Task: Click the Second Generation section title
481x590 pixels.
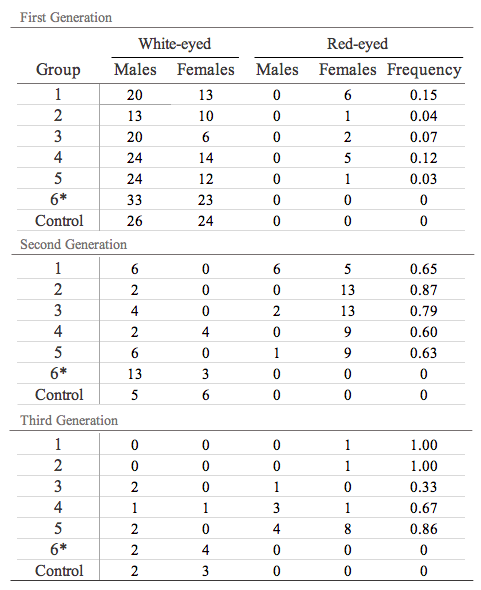Action: [73, 244]
